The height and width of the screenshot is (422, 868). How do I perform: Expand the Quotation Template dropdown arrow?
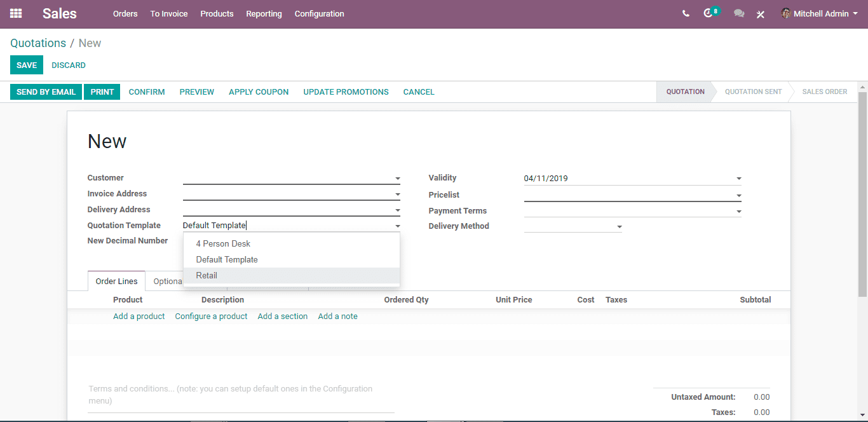pos(397,226)
